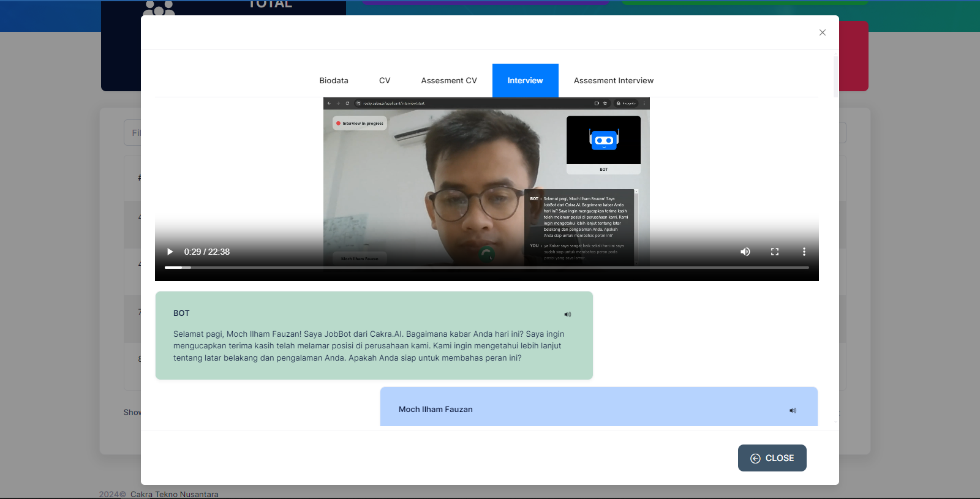The image size is (980, 499).
Task: Click the BOT greeting message text
Action: tap(369, 346)
